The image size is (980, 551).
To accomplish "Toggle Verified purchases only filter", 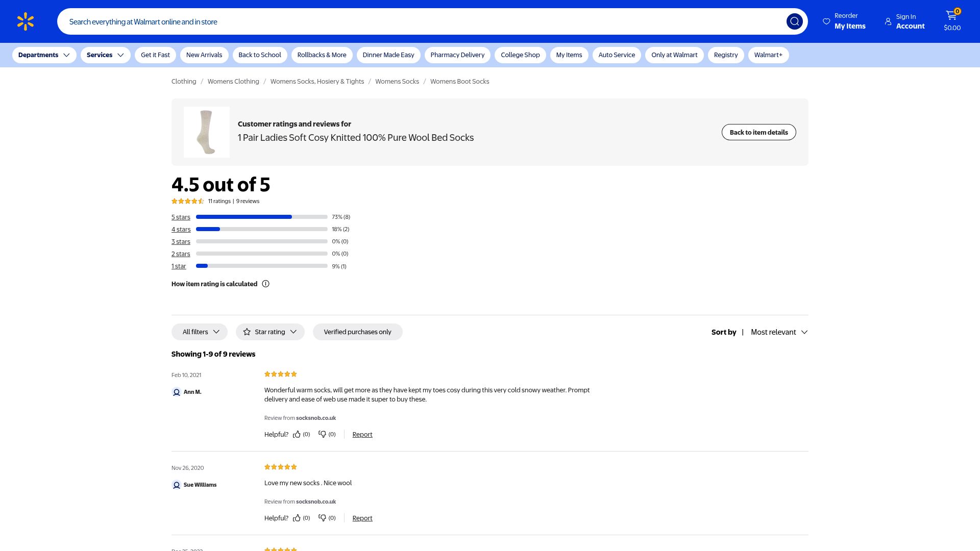I will tap(357, 332).
